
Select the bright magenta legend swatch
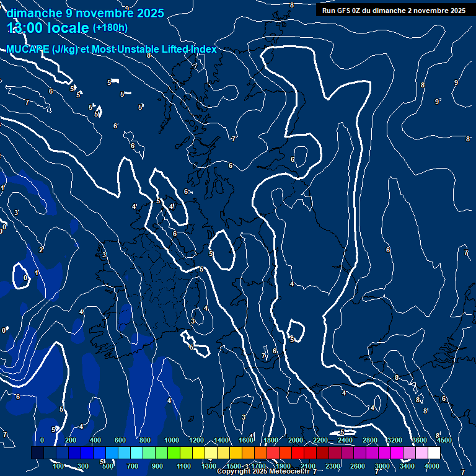pos(397,453)
